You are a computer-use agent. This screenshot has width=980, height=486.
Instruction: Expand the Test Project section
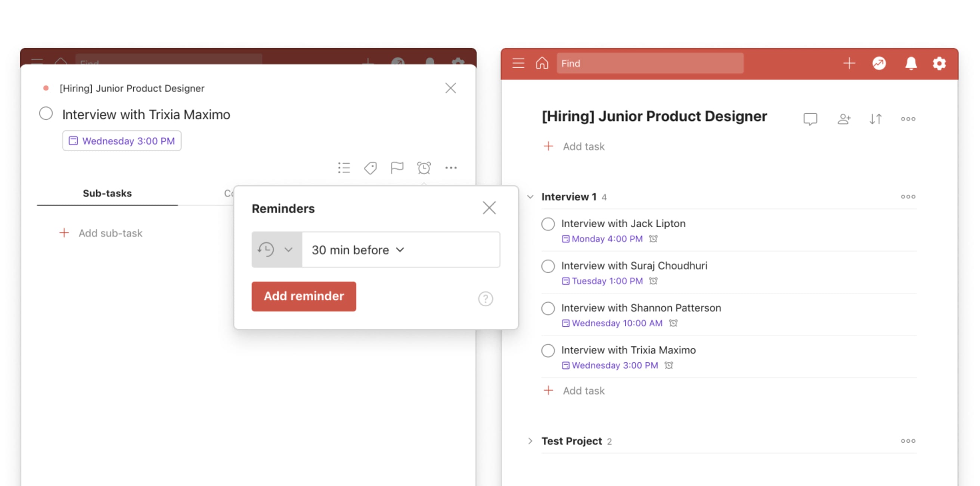[530, 441]
